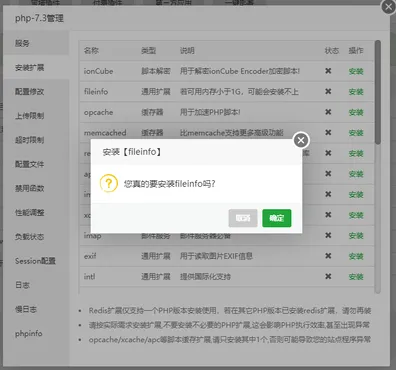Click the 说明 column header
The height and width of the screenshot is (370, 396).
pyautogui.click(x=187, y=50)
